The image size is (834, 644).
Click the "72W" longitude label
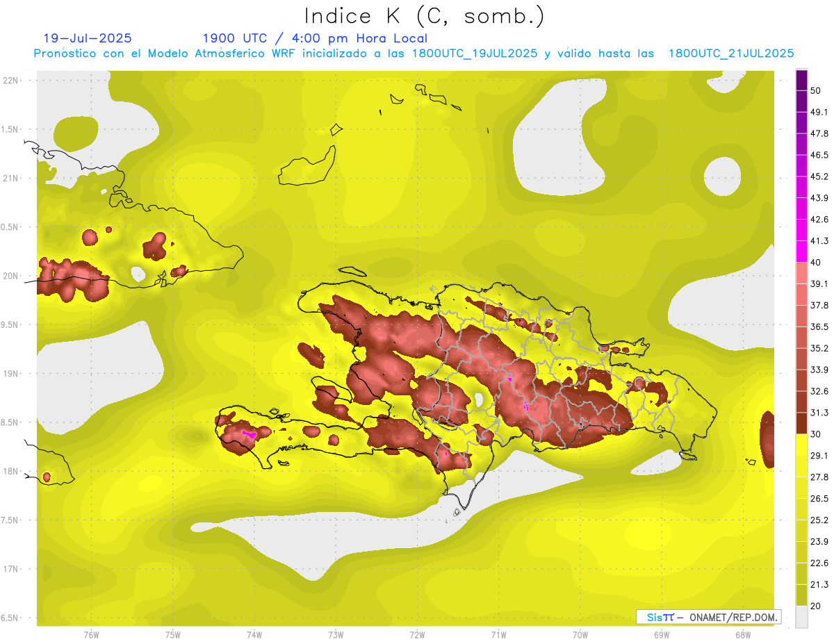417,634
